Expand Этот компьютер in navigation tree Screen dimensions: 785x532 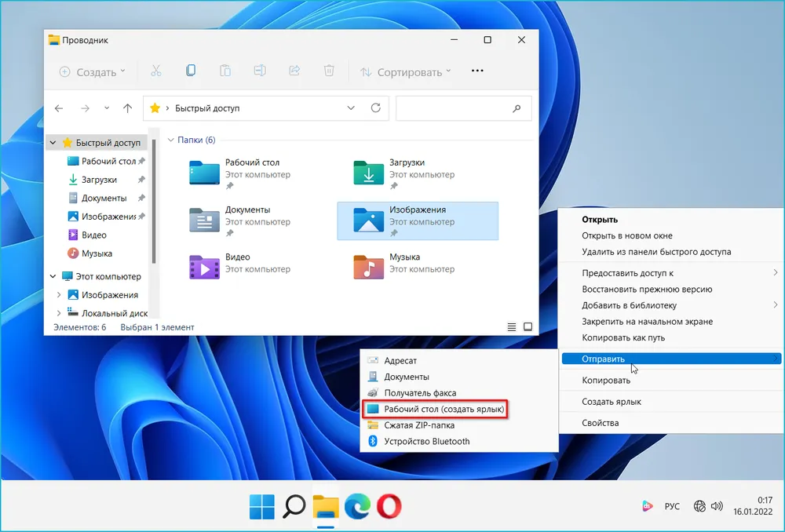(53, 276)
